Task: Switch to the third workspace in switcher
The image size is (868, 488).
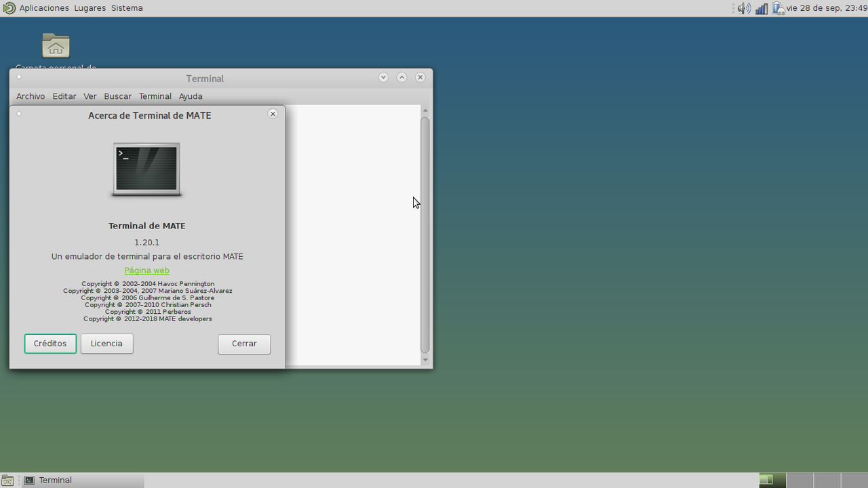Action: (x=827, y=481)
